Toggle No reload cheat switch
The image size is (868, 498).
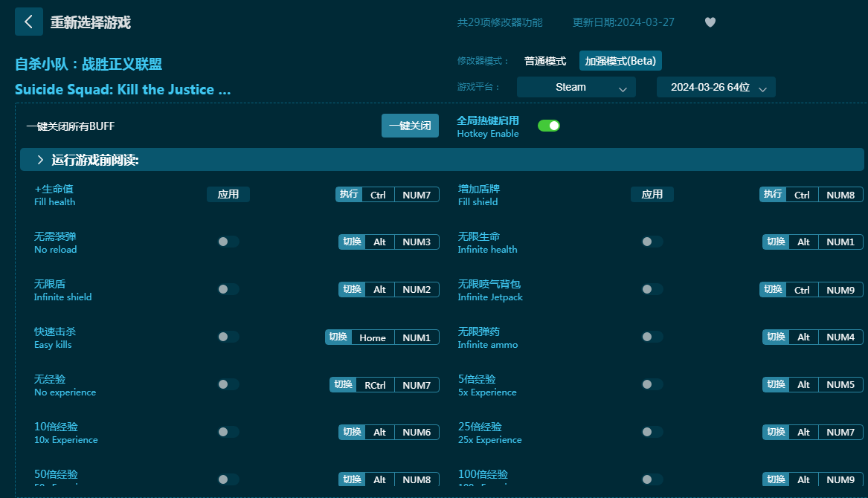228,242
